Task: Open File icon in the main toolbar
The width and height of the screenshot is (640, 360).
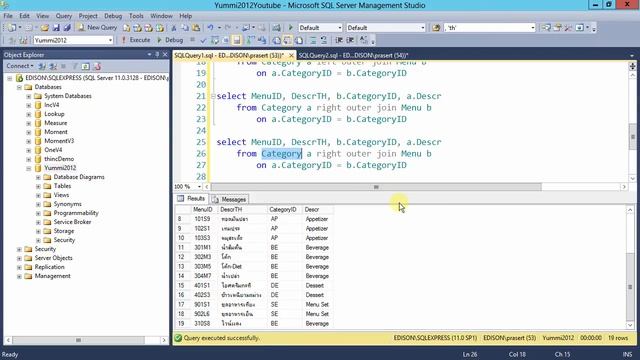Action: click(x=44, y=28)
